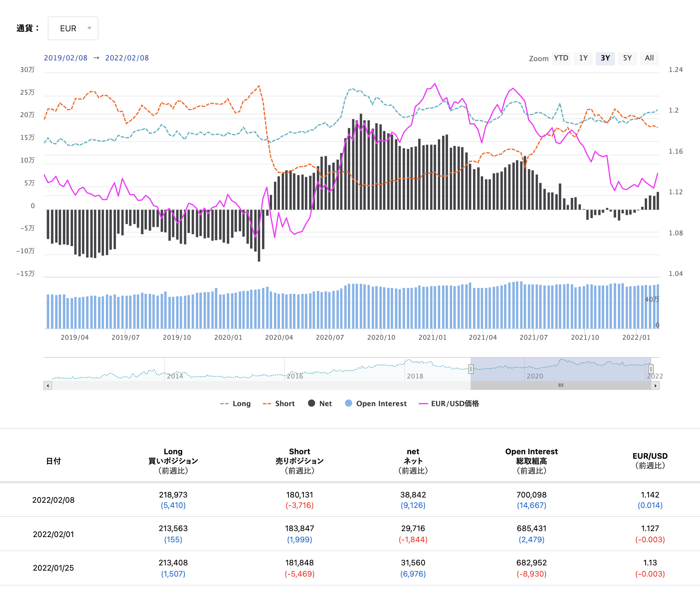Toggle the Long series in legend
Viewport: 700px width, 590px height.
pyautogui.click(x=236, y=404)
